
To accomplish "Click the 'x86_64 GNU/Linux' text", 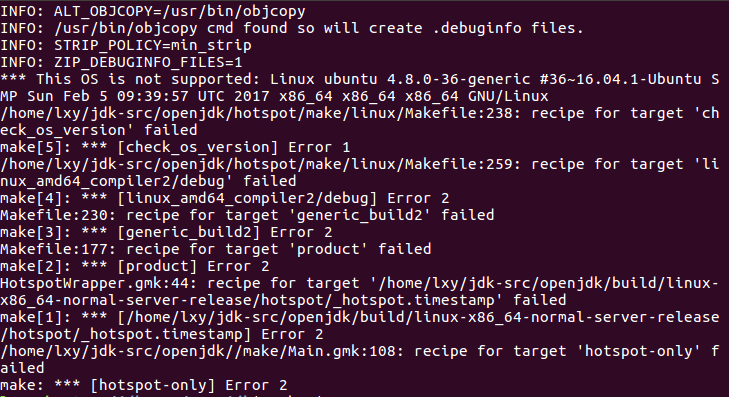I will point(477,96).
